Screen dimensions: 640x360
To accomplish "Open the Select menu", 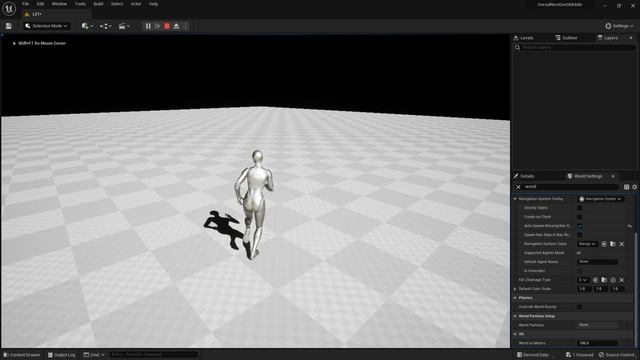I will (117, 4).
